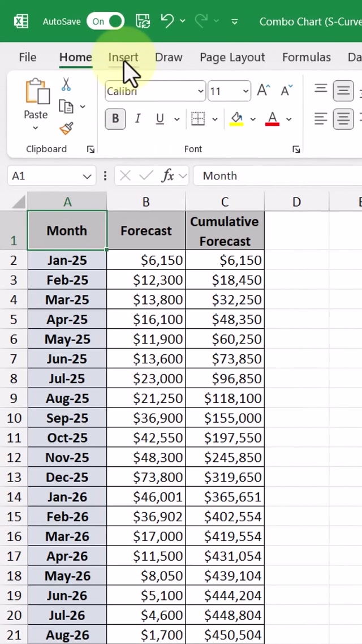Expand the Name Box dropdown arrow
The width and height of the screenshot is (362, 644).
point(87,177)
